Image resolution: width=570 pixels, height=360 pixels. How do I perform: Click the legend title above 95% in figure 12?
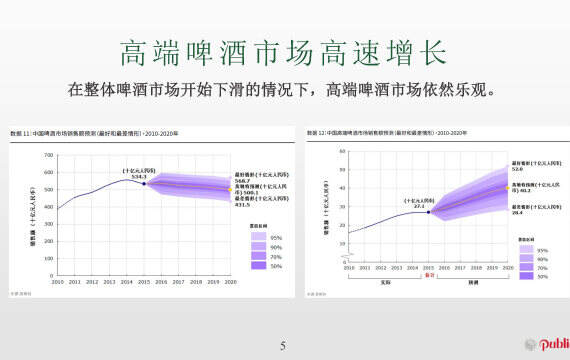526,240
